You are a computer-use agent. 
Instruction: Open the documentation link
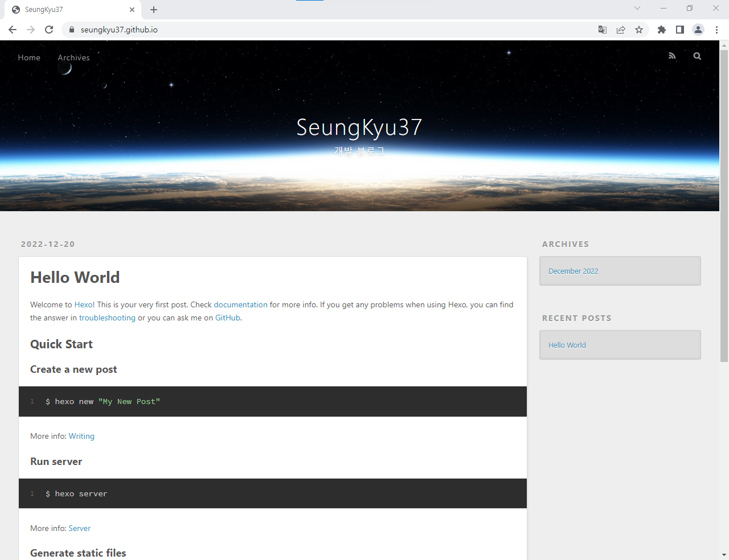tap(240, 304)
